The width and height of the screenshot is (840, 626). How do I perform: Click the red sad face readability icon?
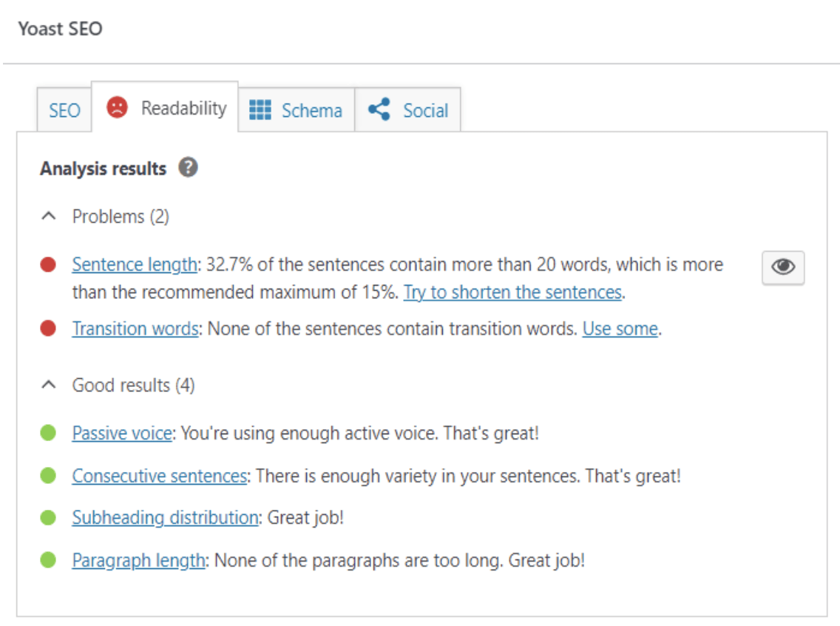click(x=117, y=107)
